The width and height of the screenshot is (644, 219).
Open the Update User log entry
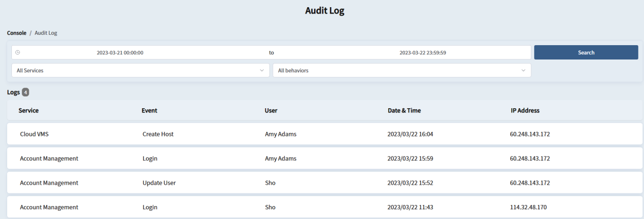tap(324, 183)
